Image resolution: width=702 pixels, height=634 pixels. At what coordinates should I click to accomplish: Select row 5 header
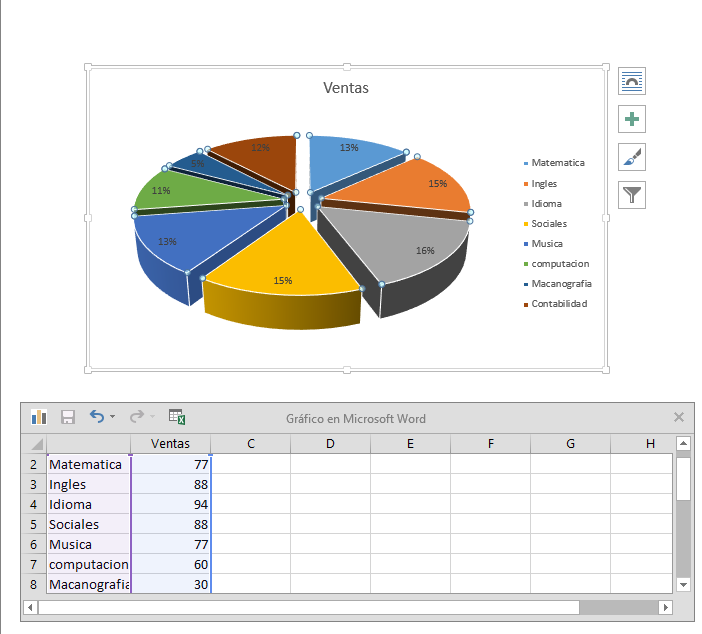[x=34, y=524]
